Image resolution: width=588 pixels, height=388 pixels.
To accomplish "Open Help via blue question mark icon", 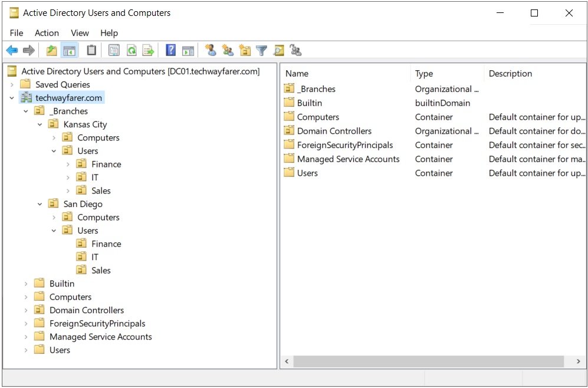I will [170, 50].
